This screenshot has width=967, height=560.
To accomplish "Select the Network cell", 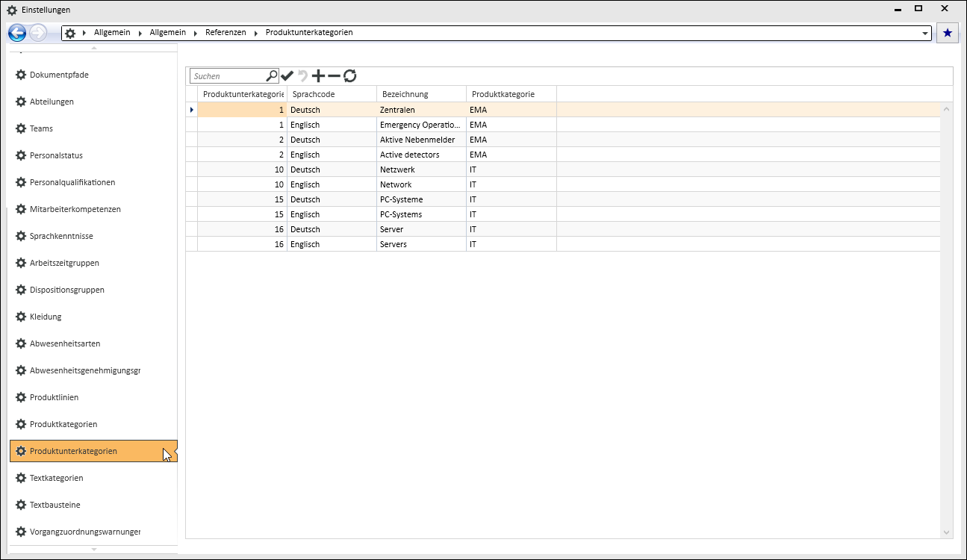I will click(421, 184).
